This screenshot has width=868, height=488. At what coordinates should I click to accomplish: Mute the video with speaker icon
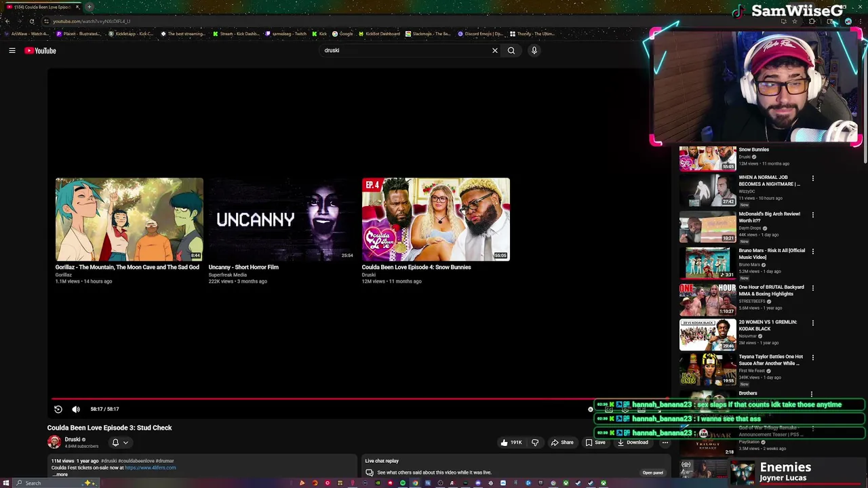point(76,409)
